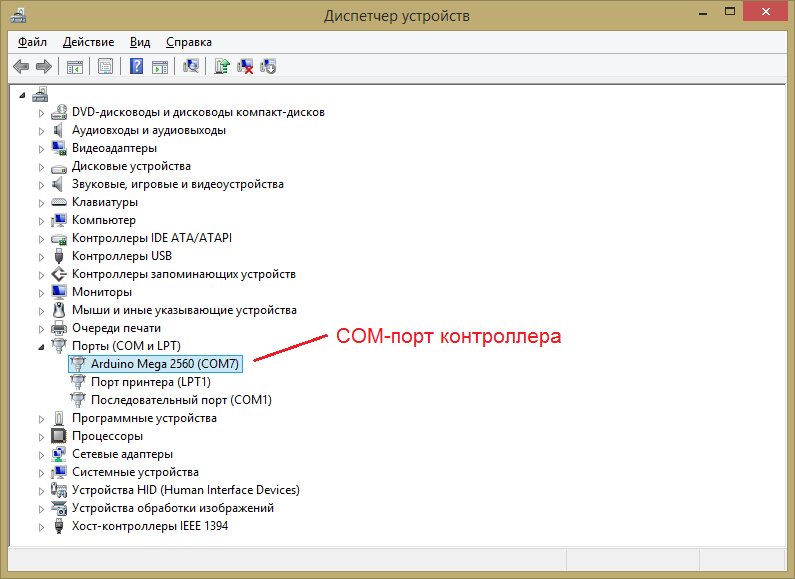
Task: Click the Клавиатуры keyboard icon
Action: pos(59,202)
